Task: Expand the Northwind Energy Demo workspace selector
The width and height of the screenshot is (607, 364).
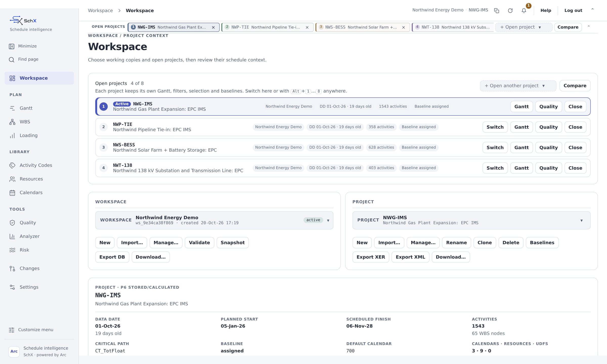Action: click(214, 220)
